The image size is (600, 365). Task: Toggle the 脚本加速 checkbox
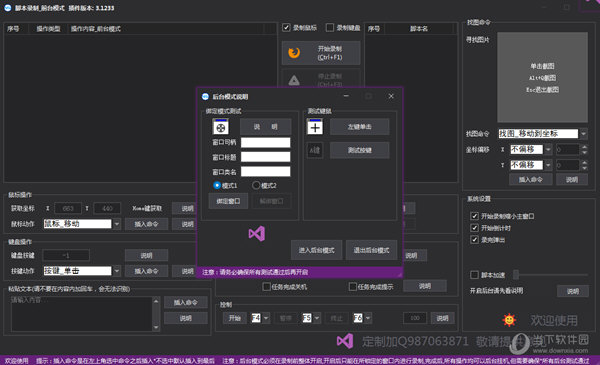point(474,275)
